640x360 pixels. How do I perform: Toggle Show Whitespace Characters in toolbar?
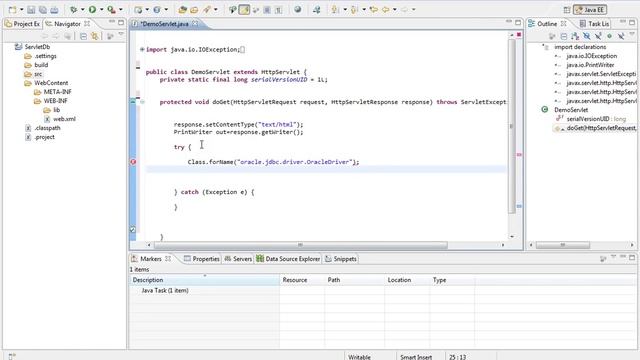point(278,9)
